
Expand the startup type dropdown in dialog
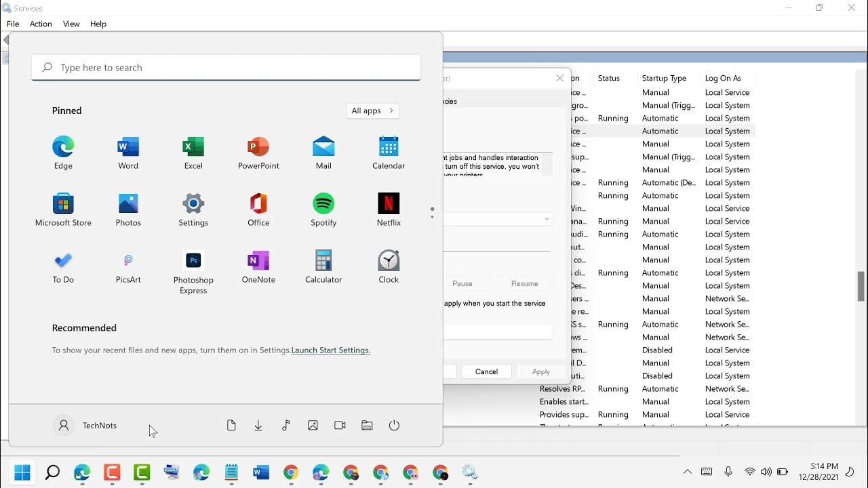[547, 219]
